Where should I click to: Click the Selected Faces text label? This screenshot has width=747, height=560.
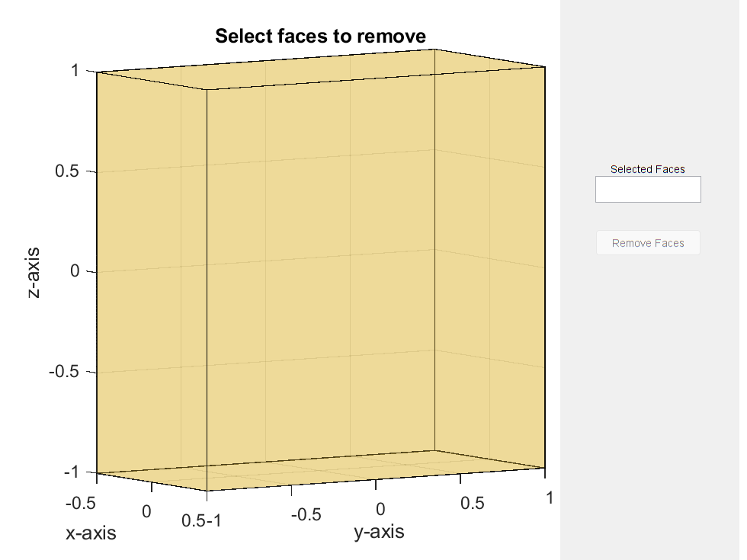647,169
